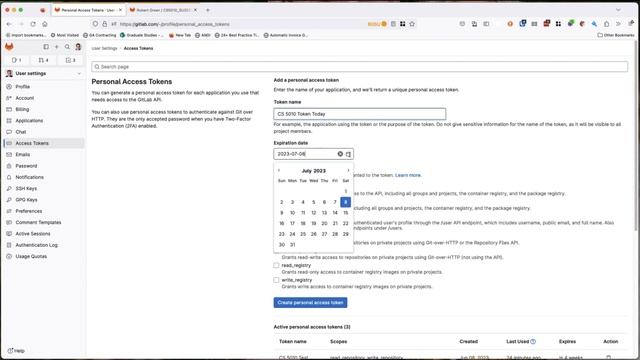The image size is (640, 360).
Task: Click the Search page field
Action: (x=360, y=67)
